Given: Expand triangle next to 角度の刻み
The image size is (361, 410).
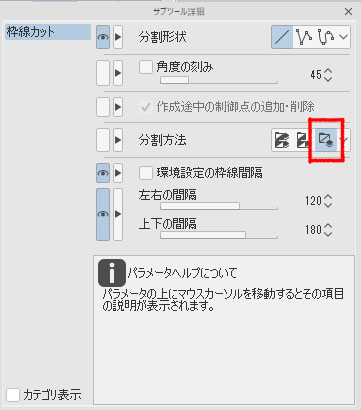Looking at the screenshot, I should coord(118,73).
